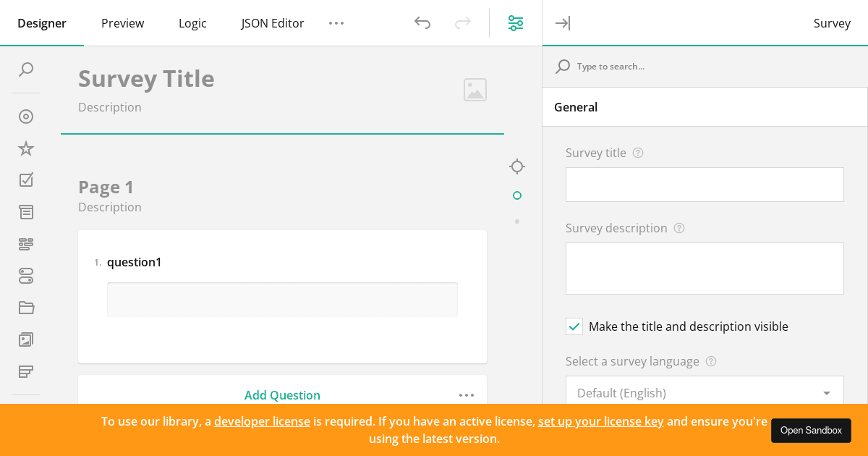Open the toolbox search tool

26,69
